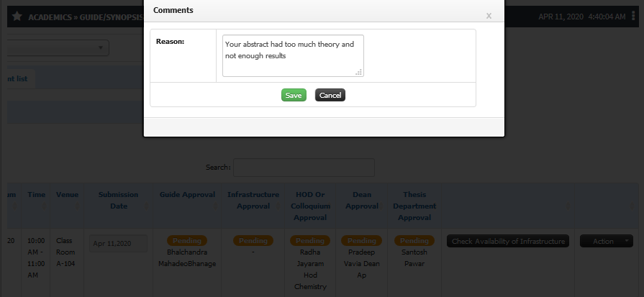Viewport: 644px width, 297px height.
Task: Click the ACADEMICS breadcrumb text
Action: 51,17
